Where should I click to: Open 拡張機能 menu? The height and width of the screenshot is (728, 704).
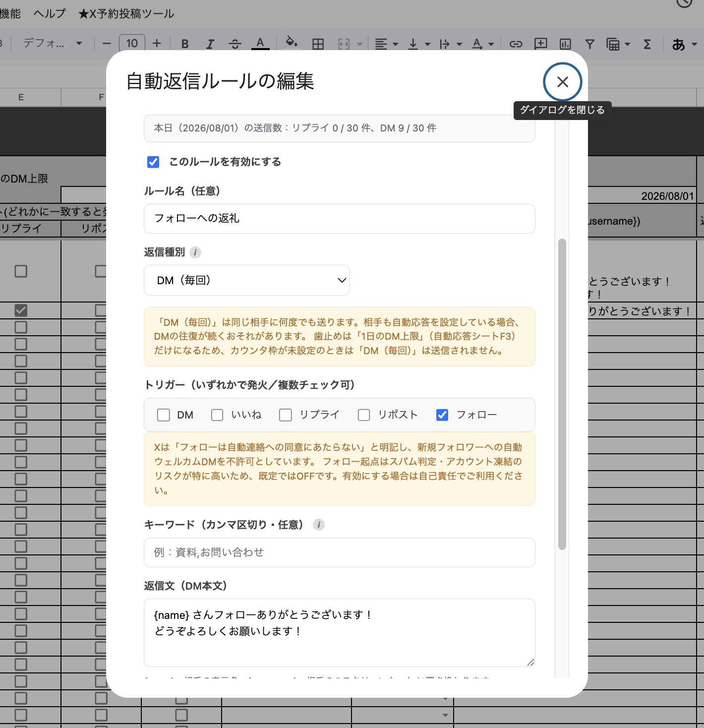click(x=10, y=13)
